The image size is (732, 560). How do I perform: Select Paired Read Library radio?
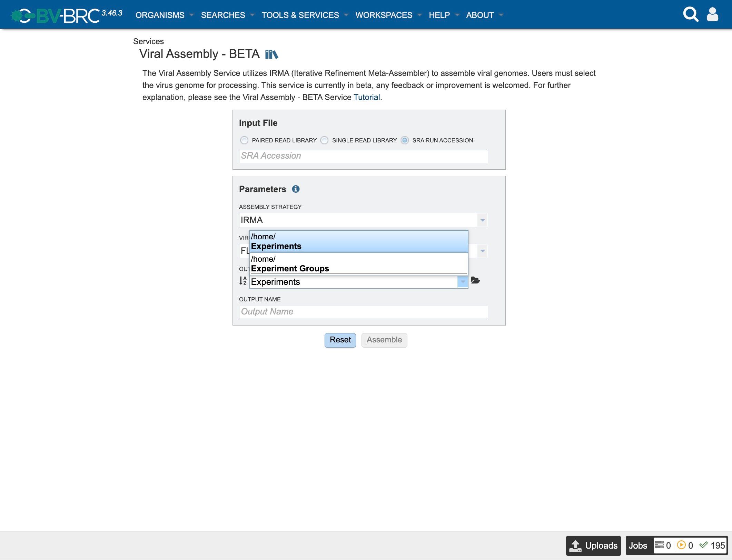(x=244, y=140)
